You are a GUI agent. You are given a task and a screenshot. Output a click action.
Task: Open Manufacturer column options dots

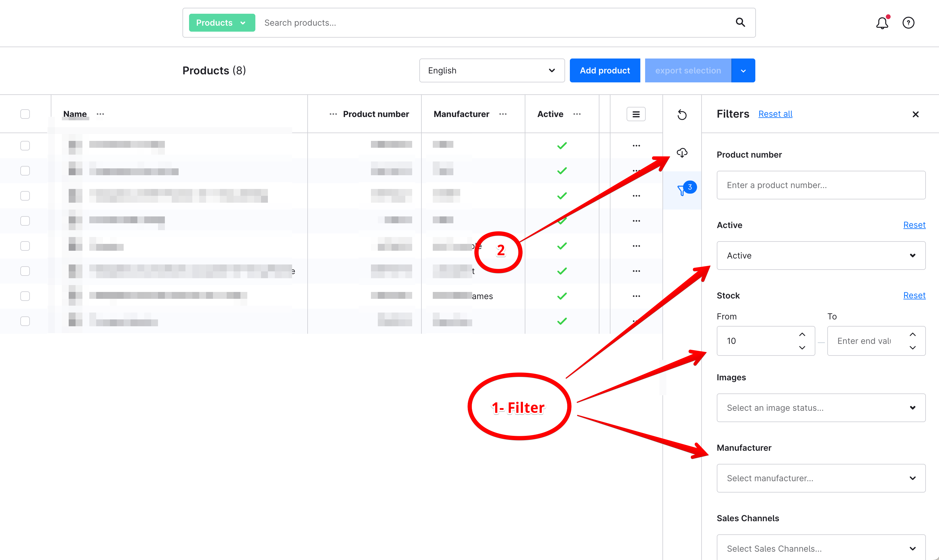[503, 114]
